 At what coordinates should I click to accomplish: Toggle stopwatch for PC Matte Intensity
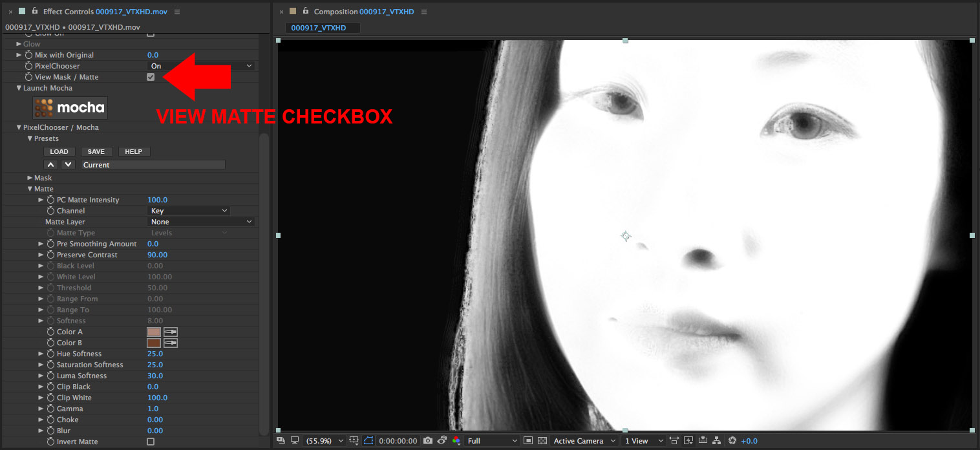click(50, 200)
